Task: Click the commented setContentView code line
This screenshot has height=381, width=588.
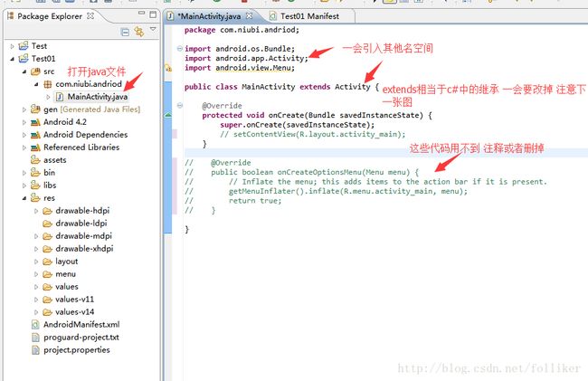Action: tap(313, 134)
